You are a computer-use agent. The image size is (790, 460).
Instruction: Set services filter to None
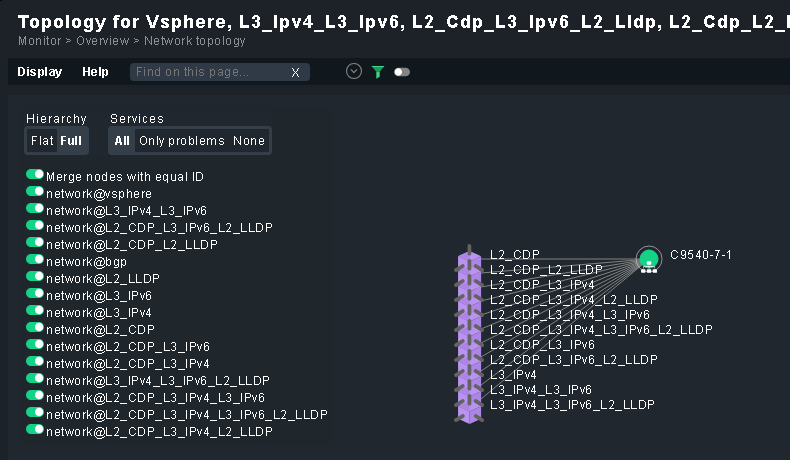click(249, 141)
